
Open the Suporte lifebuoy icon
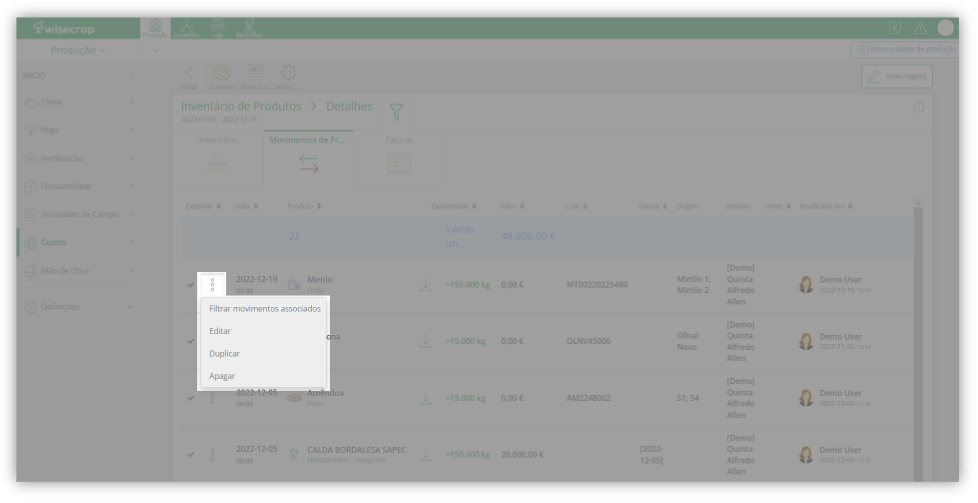(x=222, y=77)
